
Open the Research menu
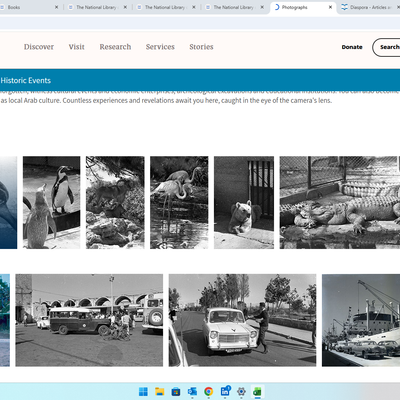[x=115, y=47]
